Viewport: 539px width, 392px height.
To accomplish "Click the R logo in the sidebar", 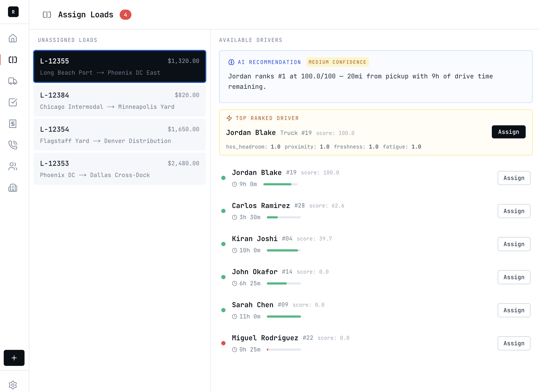I will point(13,12).
